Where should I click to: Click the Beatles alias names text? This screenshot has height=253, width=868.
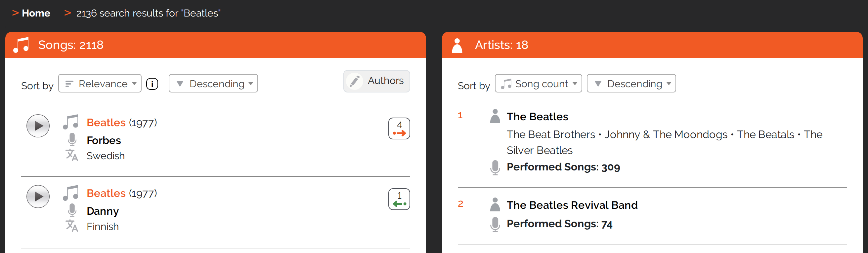click(x=665, y=142)
